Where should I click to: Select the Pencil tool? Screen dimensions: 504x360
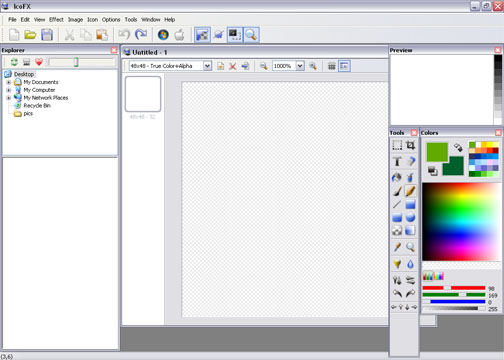click(x=410, y=191)
